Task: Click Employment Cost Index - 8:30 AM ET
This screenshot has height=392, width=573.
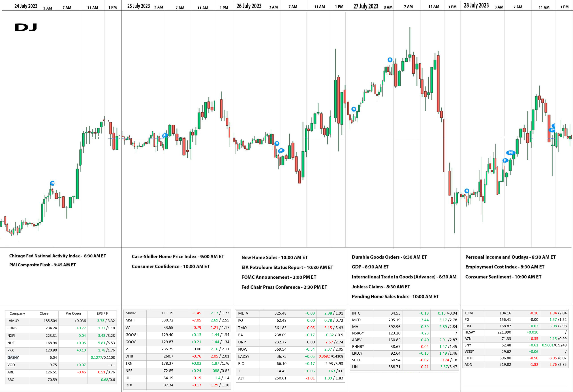Action: [505, 267]
